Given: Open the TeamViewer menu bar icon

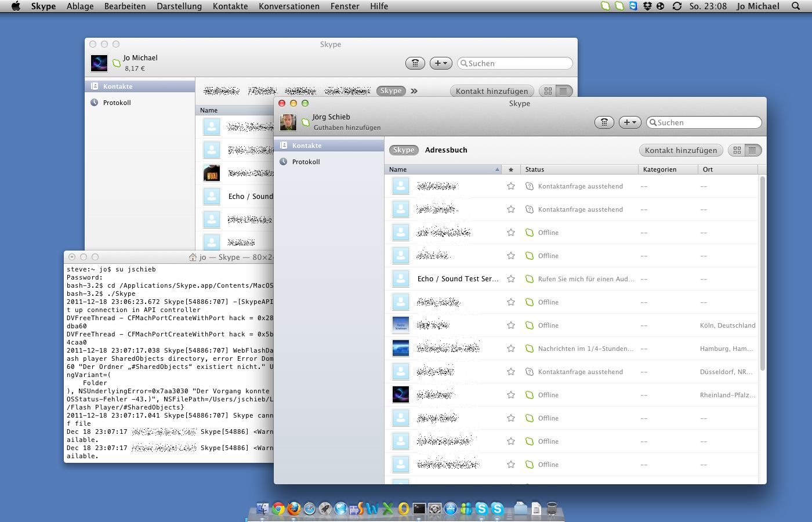Looking at the screenshot, I should coord(633,6).
